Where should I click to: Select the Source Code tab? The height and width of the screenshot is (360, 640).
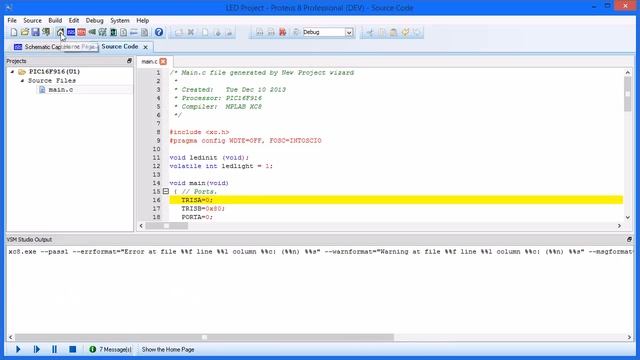pyautogui.click(x=120, y=47)
